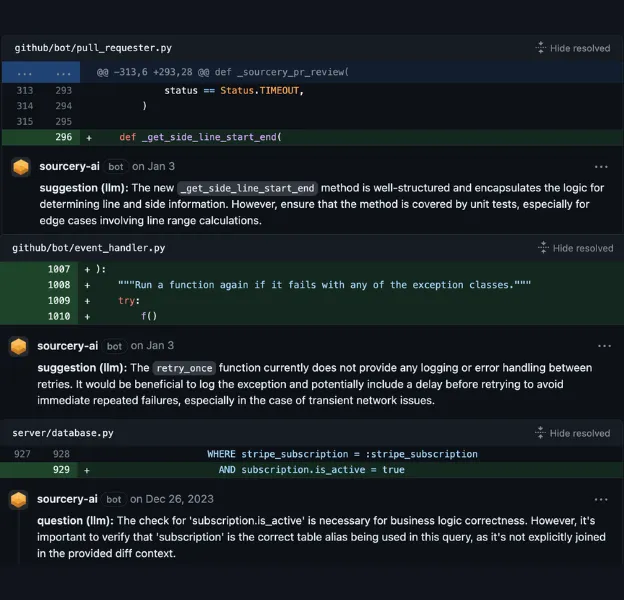Image resolution: width=624 pixels, height=600 pixels.
Task: Click Hide resolved for server/database.py thread
Action: coord(580,433)
